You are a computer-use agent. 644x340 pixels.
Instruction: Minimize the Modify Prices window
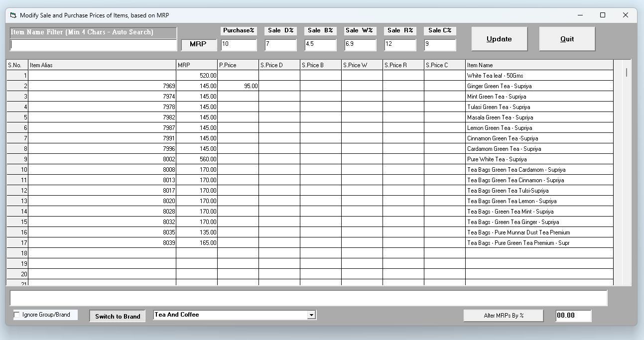pyautogui.click(x=580, y=15)
